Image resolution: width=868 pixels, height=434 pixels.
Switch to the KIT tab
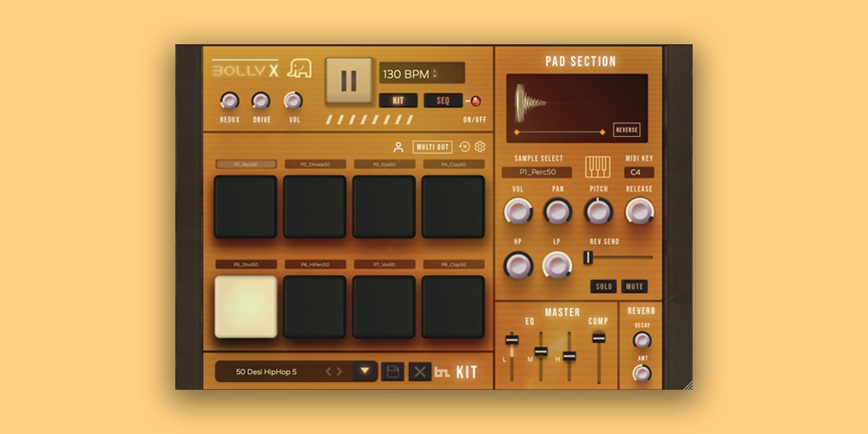pyautogui.click(x=398, y=101)
